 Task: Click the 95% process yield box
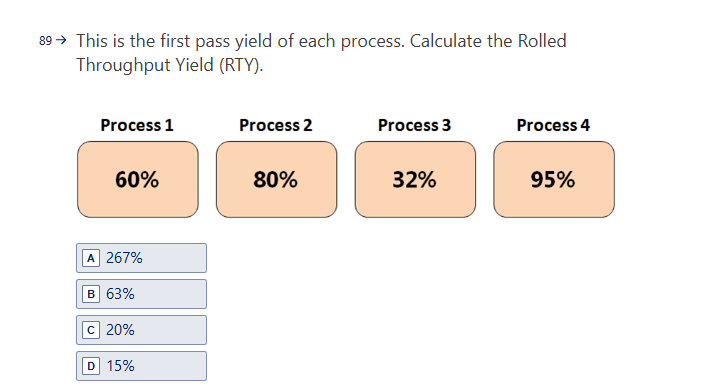[554, 179]
